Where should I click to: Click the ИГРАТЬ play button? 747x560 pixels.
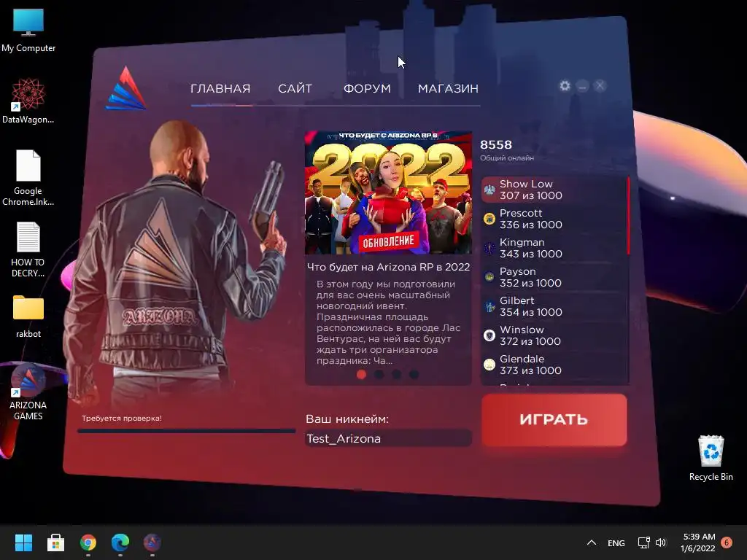point(554,419)
